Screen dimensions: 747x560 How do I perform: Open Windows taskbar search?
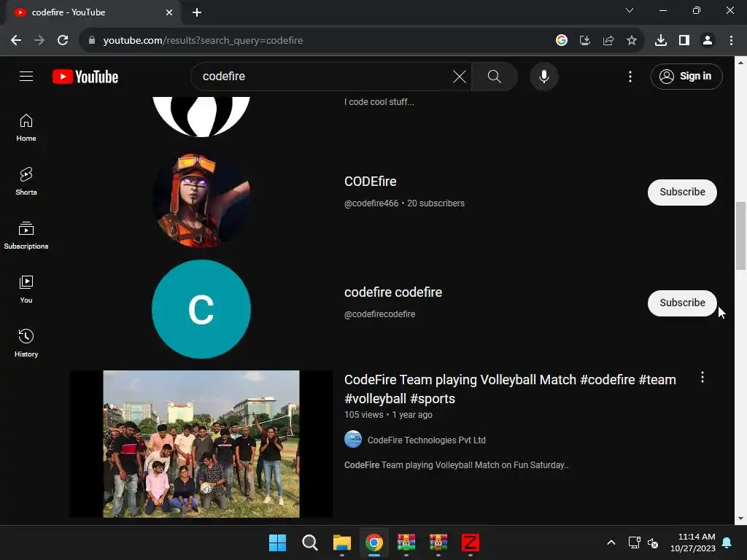point(309,542)
